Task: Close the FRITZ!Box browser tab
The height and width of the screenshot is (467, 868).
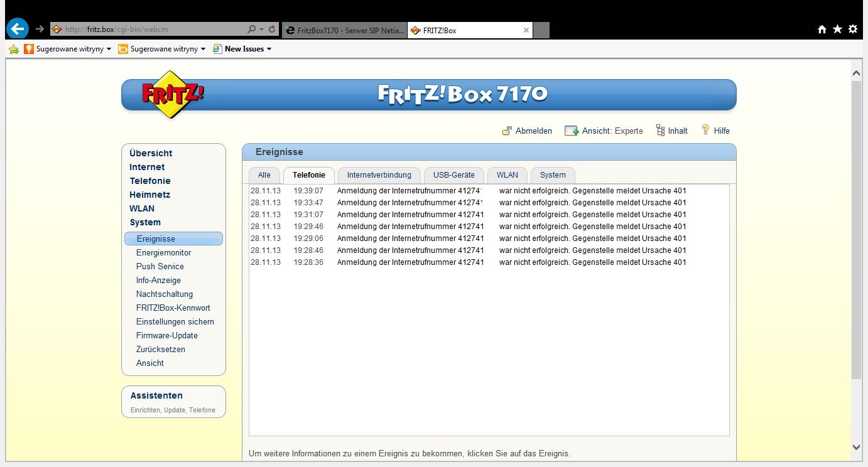Action: [526, 30]
